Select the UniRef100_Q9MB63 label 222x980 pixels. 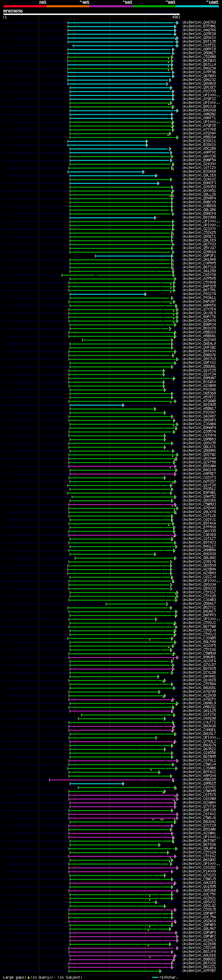pyautogui.click(x=199, y=439)
